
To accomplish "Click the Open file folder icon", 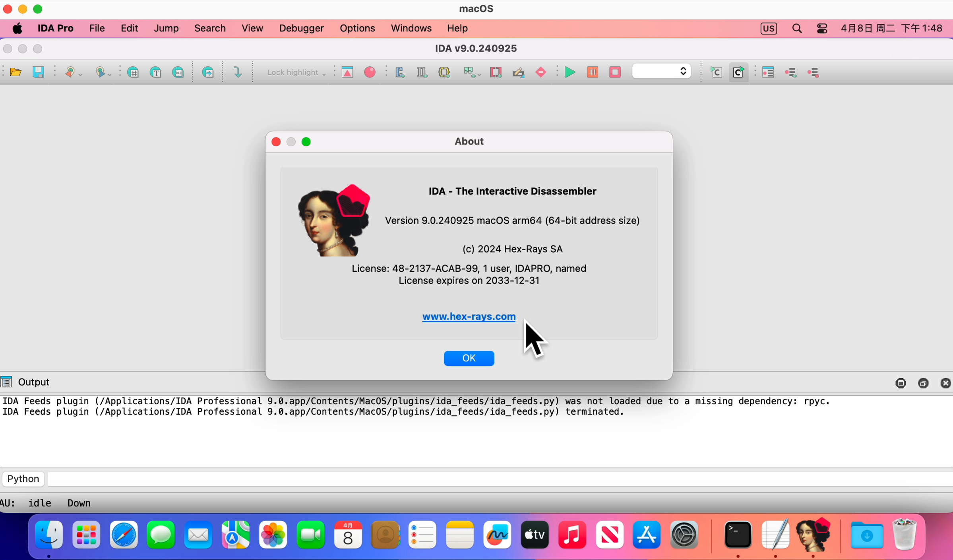I will click(15, 72).
